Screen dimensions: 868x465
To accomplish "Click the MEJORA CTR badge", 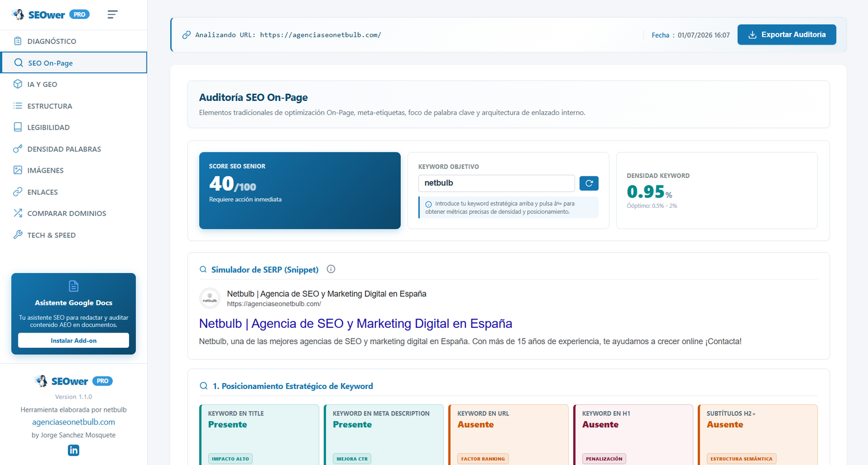I will click(352, 458).
